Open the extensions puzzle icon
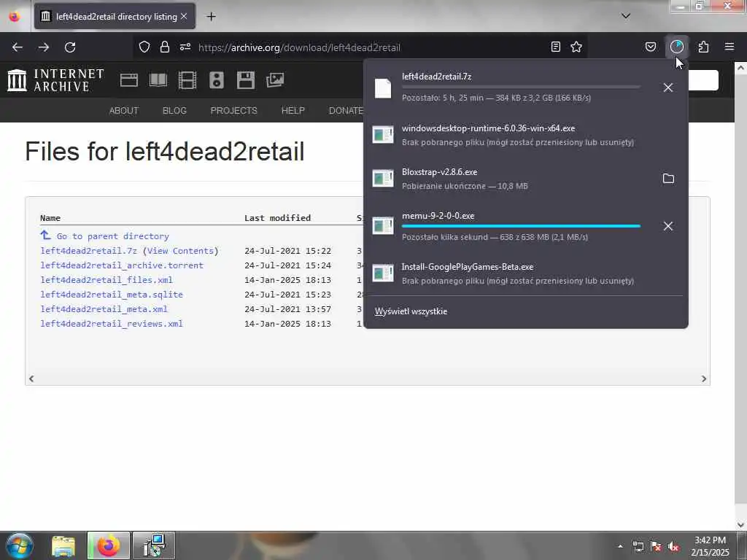 704,47
